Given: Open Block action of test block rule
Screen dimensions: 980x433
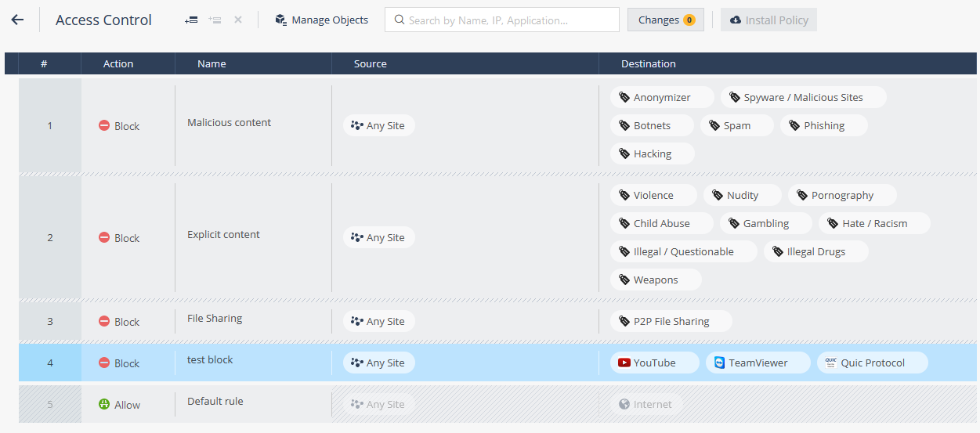Looking at the screenshot, I should (x=119, y=363).
